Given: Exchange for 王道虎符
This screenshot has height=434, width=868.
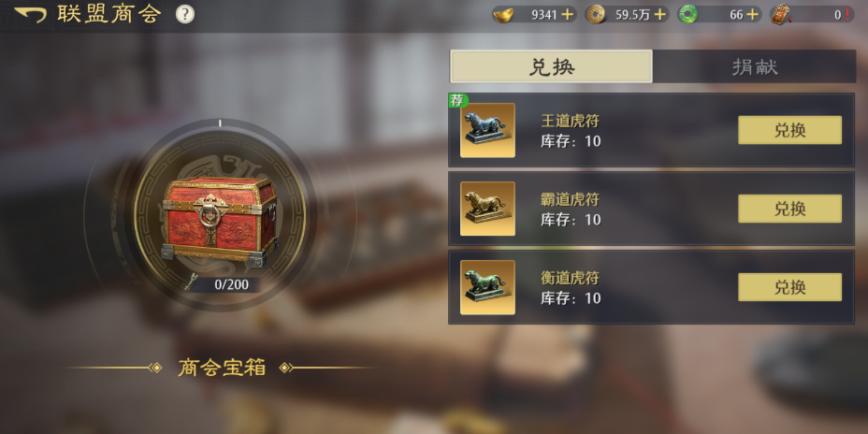Looking at the screenshot, I should [790, 130].
